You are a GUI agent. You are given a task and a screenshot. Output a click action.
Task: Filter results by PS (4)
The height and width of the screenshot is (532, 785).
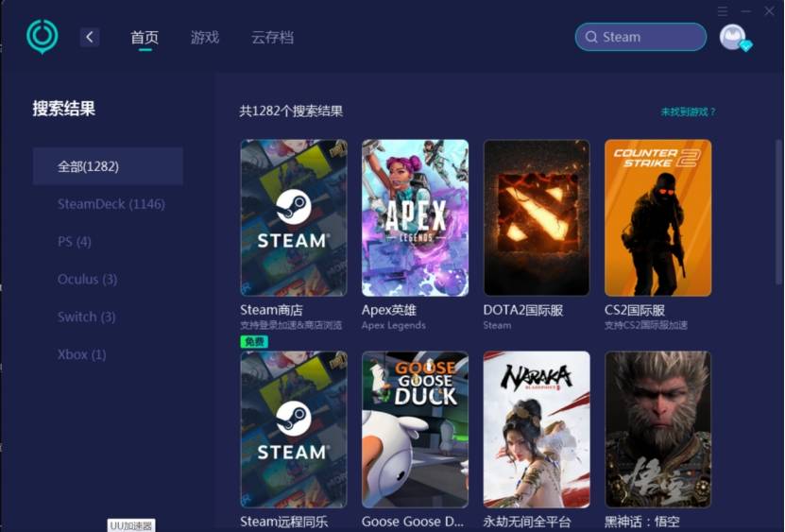75,242
